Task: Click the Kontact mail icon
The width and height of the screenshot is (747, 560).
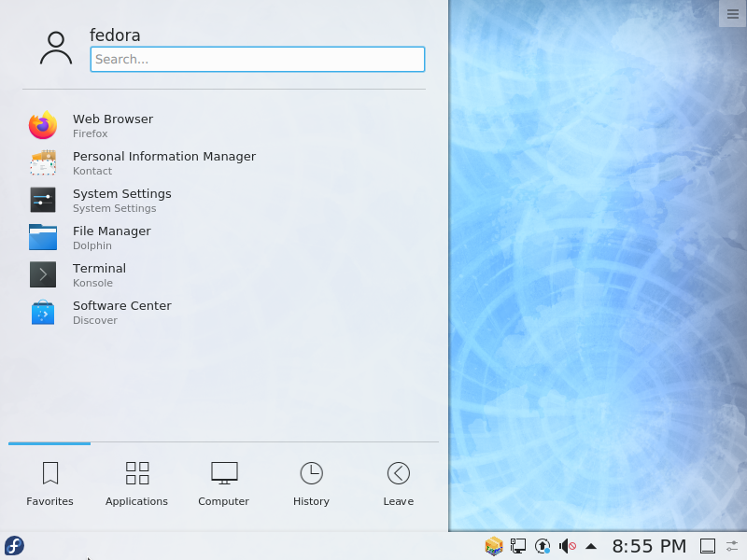Action: [x=43, y=162]
